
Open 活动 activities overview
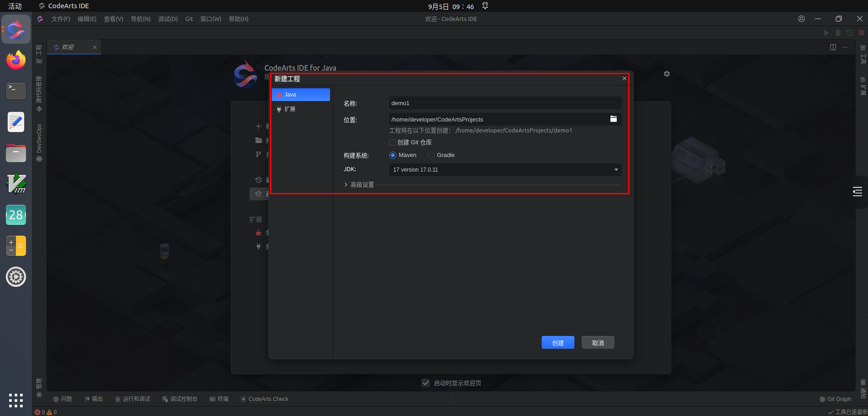(15, 6)
